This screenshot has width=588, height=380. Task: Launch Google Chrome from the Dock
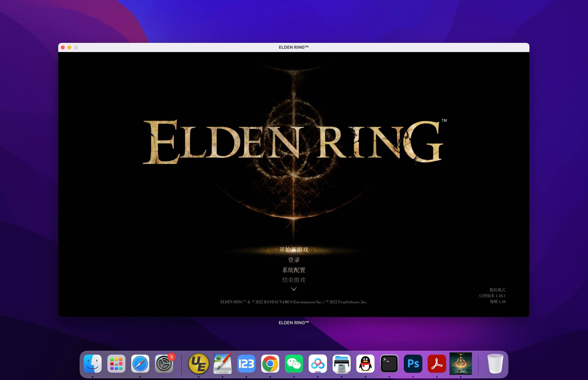tap(270, 364)
